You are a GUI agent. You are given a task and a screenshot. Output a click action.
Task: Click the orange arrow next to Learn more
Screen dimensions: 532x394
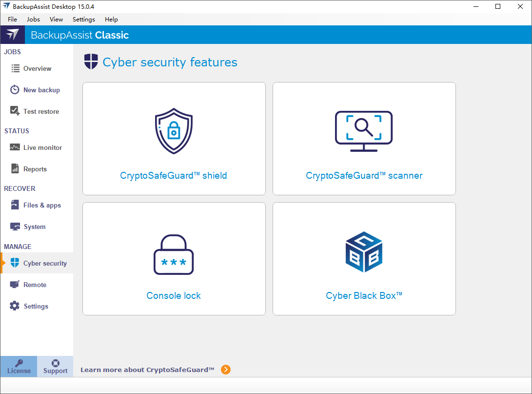click(x=226, y=370)
